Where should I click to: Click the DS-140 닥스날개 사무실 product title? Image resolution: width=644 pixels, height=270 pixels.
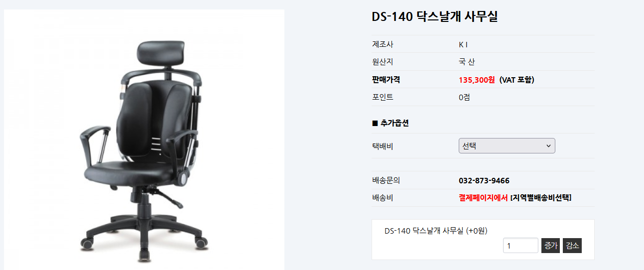(435, 16)
